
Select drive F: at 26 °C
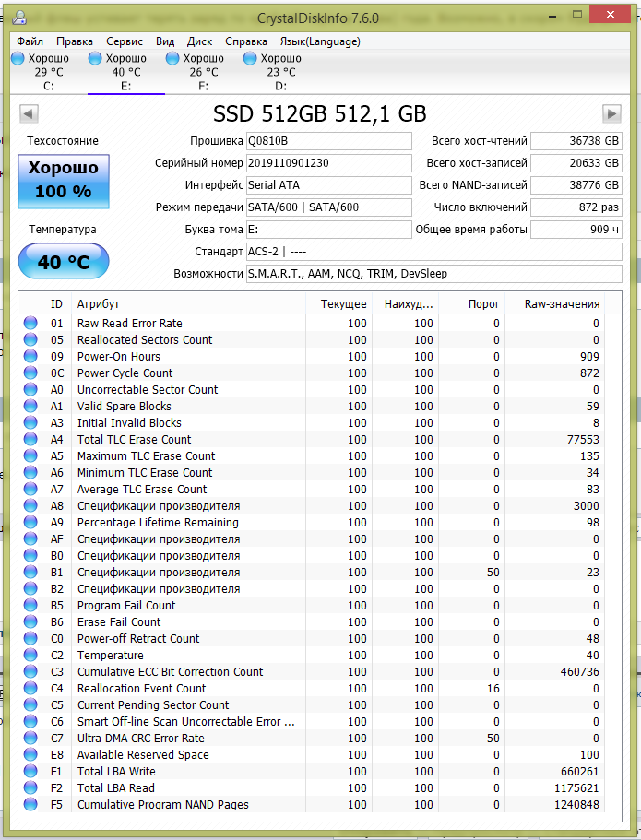pyautogui.click(x=203, y=72)
